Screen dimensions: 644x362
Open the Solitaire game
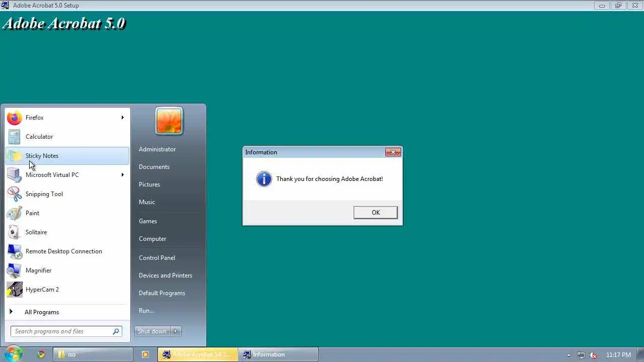point(67,232)
